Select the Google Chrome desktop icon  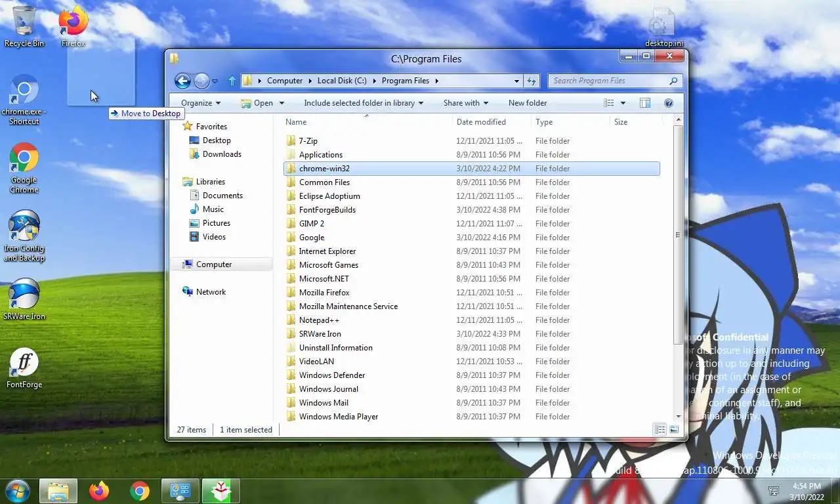pyautogui.click(x=24, y=168)
